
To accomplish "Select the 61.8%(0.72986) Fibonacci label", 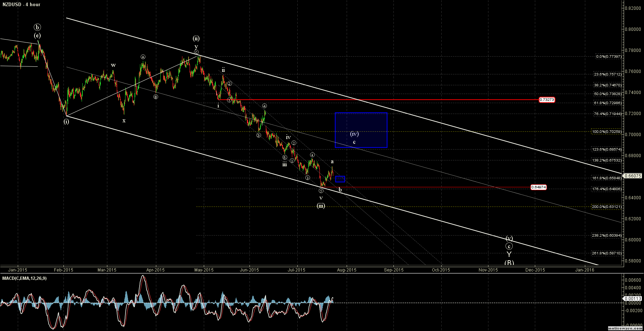I will coord(608,103).
